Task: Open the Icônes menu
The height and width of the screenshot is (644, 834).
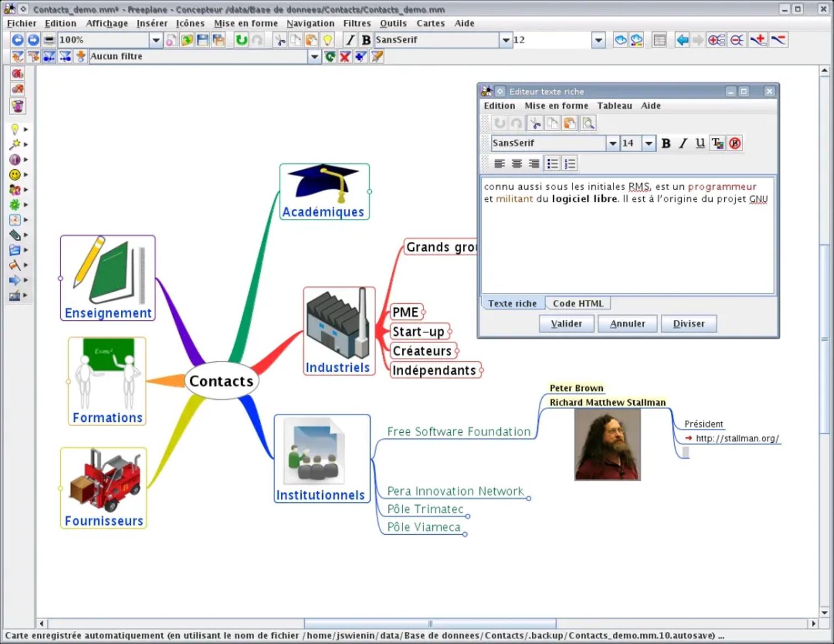Action: click(x=190, y=23)
